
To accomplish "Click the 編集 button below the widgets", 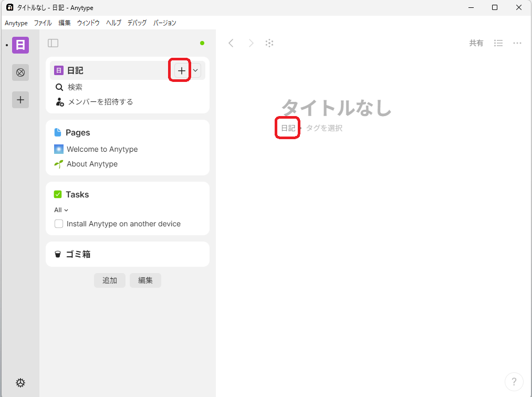I will (x=145, y=280).
